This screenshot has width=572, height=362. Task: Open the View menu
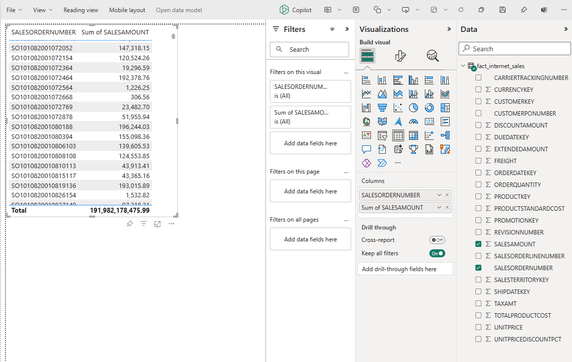pos(42,10)
